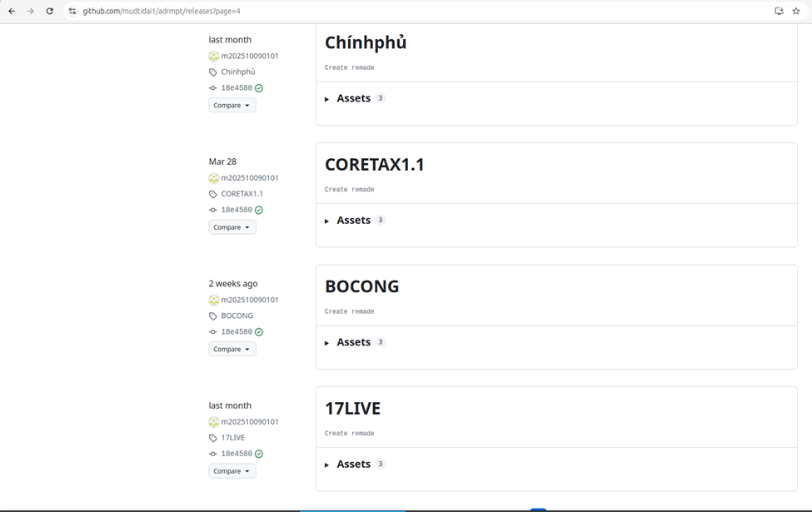Image resolution: width=812 pixels, height=512 pixels.
Task: Click verified checkmark of CORETAX1.1 commit
Action: (x=259, y=210)
